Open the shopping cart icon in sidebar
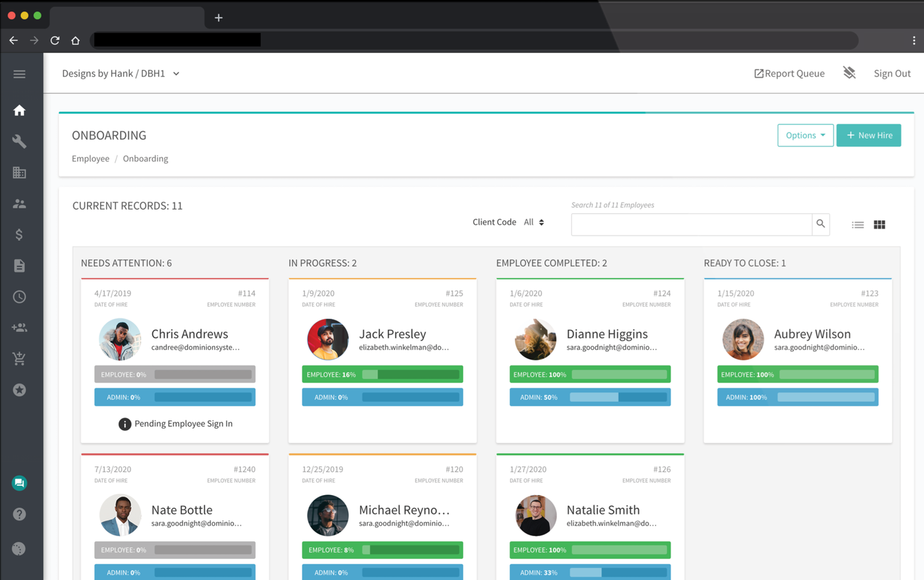Image resolution: width=924 pixels, height=580 pixels. [19, 359]
